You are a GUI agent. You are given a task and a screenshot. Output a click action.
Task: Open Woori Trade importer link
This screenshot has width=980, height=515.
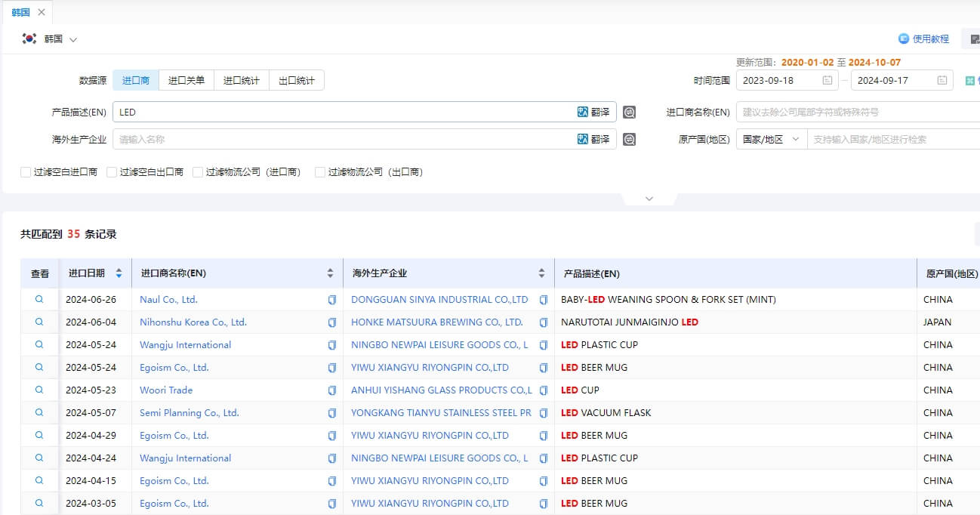click(166, 390)
